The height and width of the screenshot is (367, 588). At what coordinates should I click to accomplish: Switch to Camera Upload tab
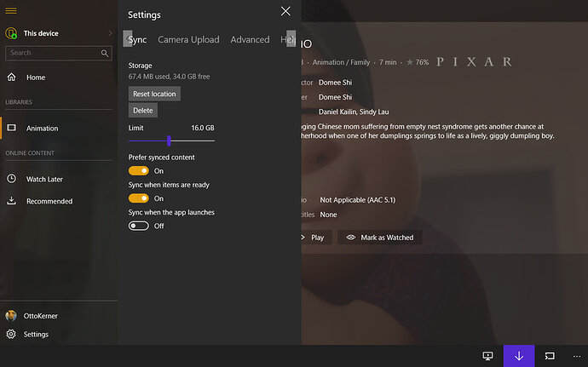[188, 40]
